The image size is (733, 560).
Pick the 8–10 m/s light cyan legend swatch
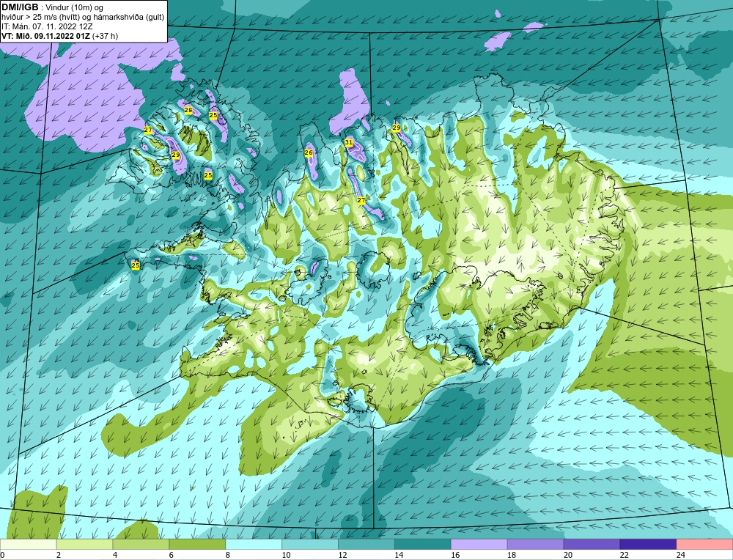pyautogui.click(x=254, y=544)
